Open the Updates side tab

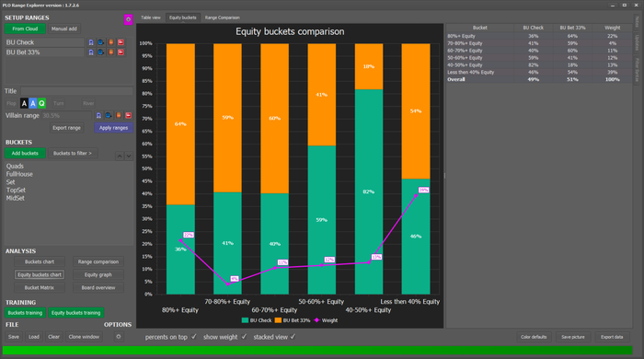click(x=637, y=42)
